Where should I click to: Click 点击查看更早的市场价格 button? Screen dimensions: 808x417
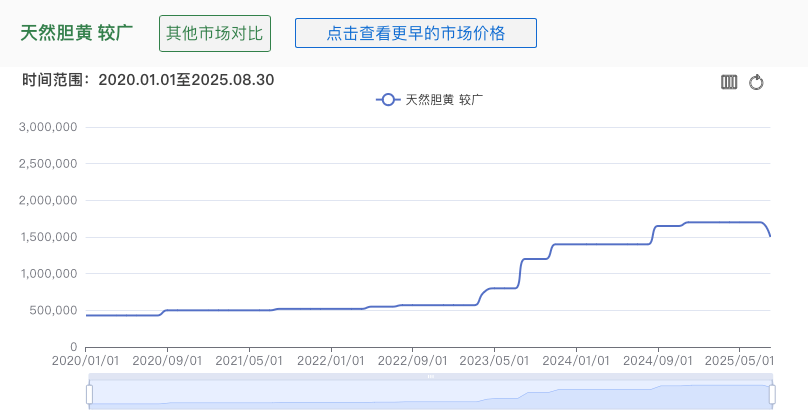pyautogui.click(x=416, y=33)
